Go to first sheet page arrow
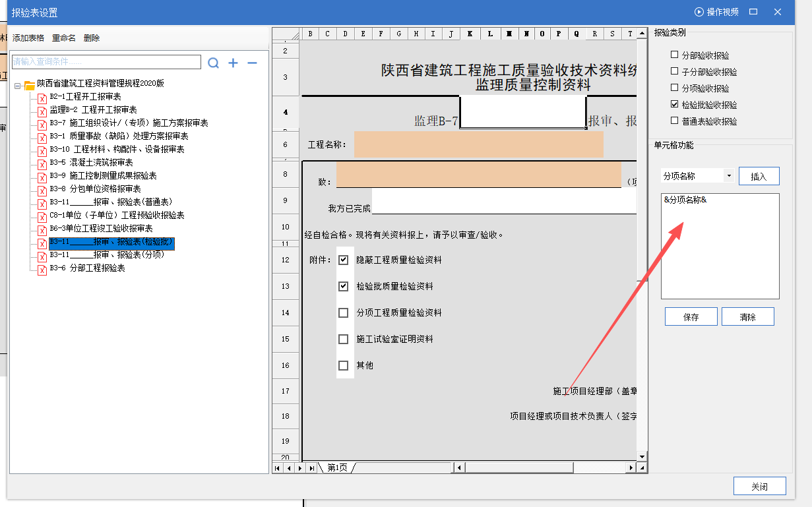Screen dimensions: 812x507 [278, 467]
